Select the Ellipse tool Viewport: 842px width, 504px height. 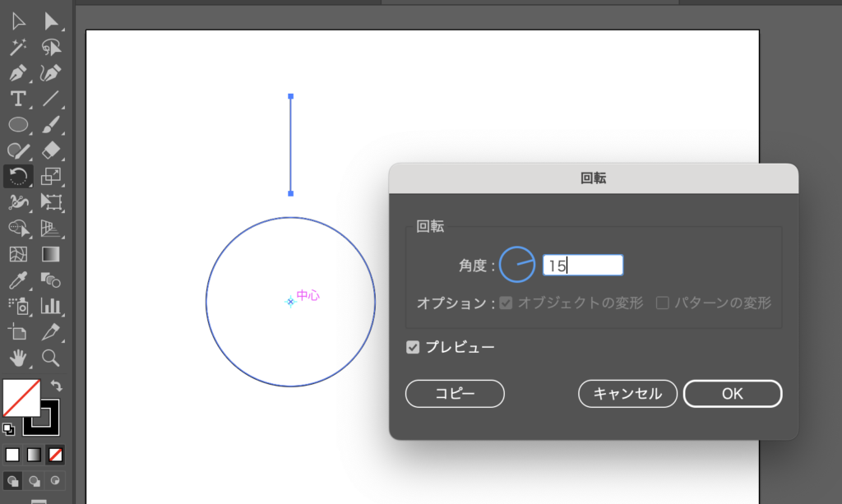click(x=18, y=125)
